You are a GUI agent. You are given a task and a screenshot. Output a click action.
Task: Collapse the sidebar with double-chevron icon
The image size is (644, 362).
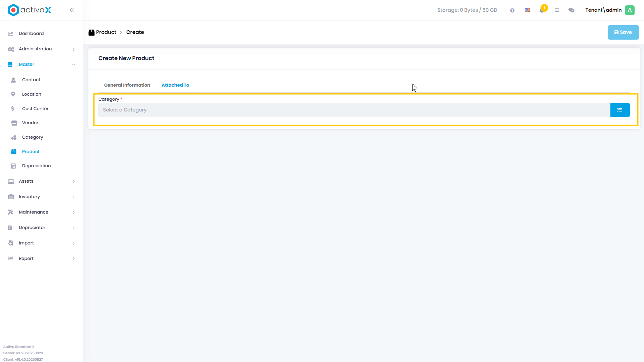72,10
